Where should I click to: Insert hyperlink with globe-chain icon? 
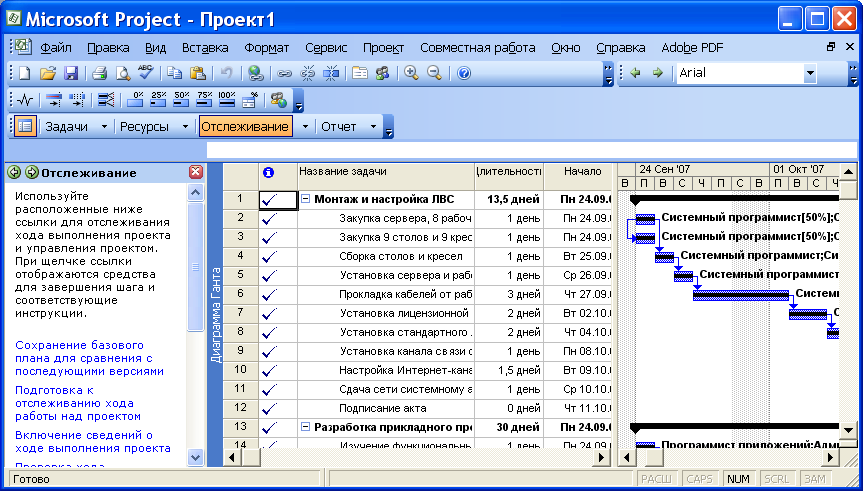tap(256, 73)
